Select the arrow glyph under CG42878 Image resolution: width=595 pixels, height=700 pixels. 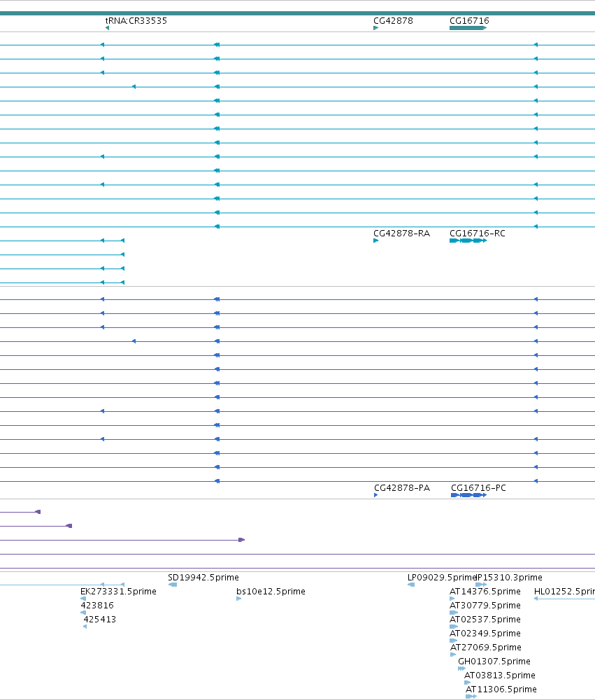(x=376, y=28)
